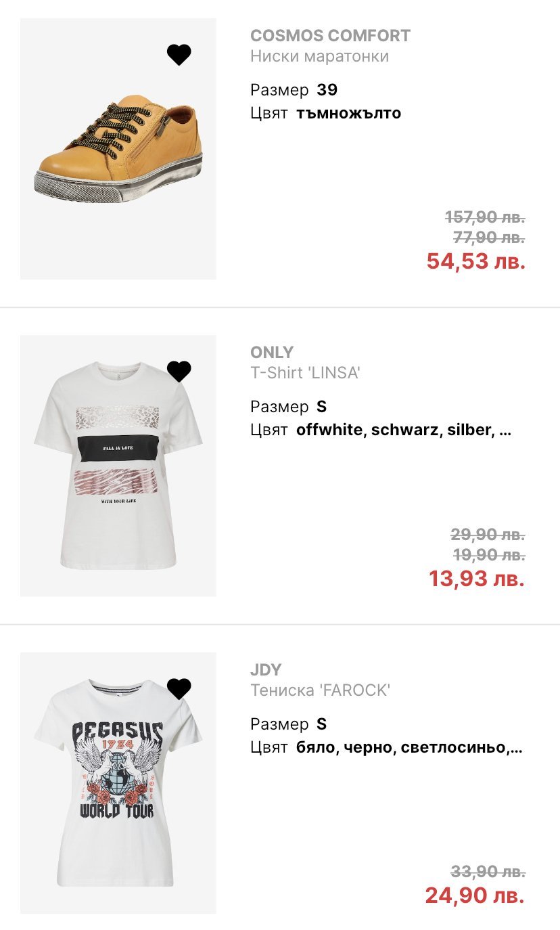Select the size 39 label for sneakers
560x930 pixels.
(327, 90)
